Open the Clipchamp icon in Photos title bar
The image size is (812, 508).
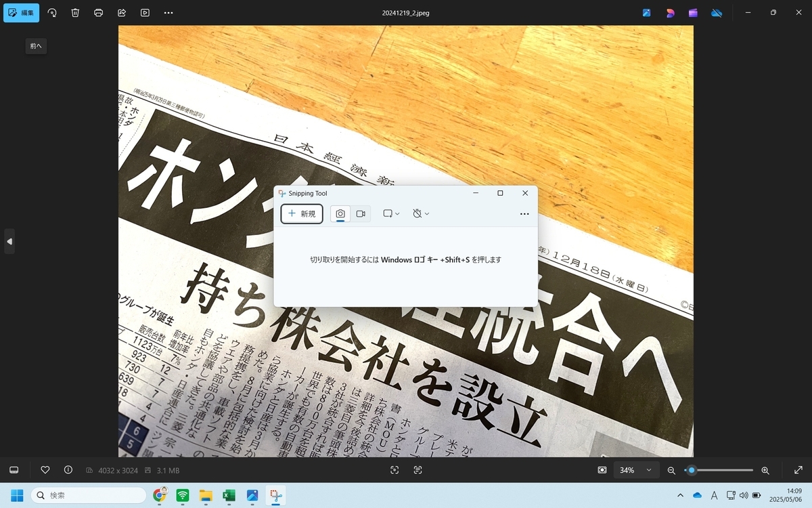coord(693,13)
